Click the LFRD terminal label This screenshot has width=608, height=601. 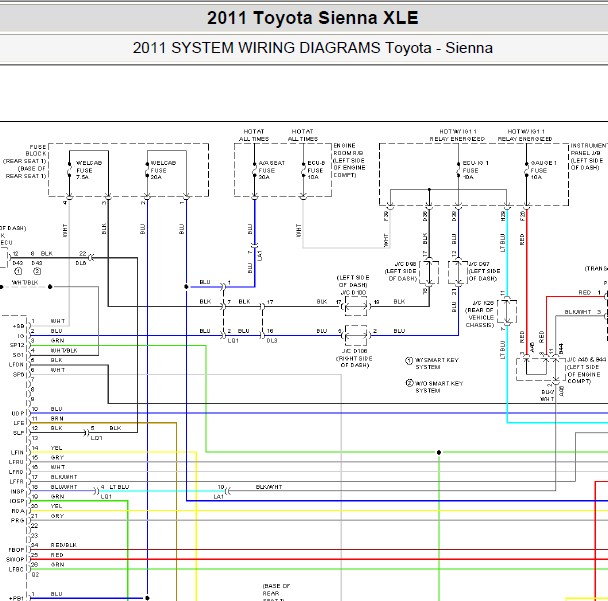pos(16,472)
